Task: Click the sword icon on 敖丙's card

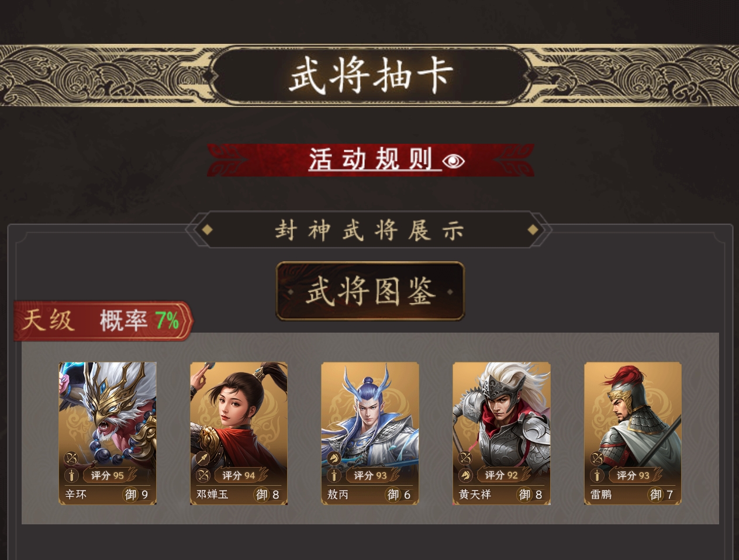Action: pyautogui.click(x=333, y=475)
